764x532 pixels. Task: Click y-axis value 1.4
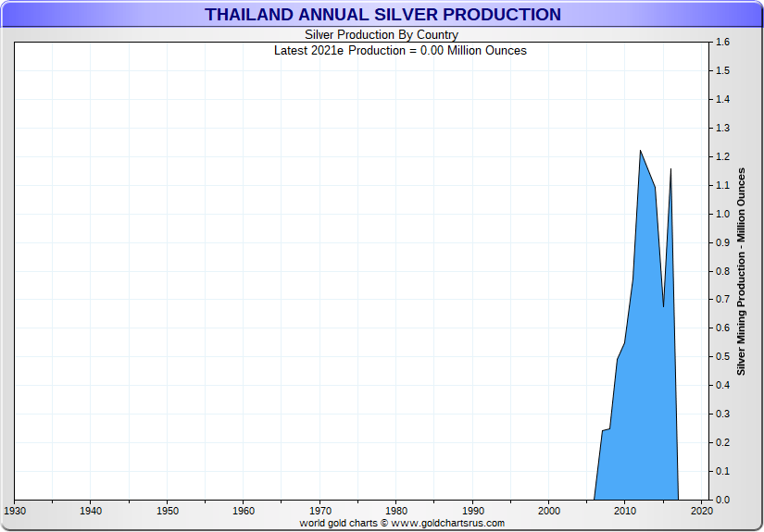point(722,100)
